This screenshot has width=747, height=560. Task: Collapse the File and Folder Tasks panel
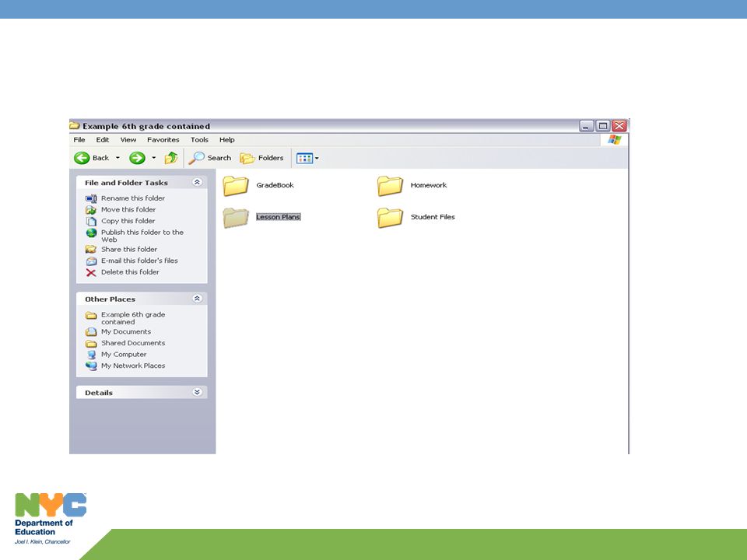click(197, 182)
